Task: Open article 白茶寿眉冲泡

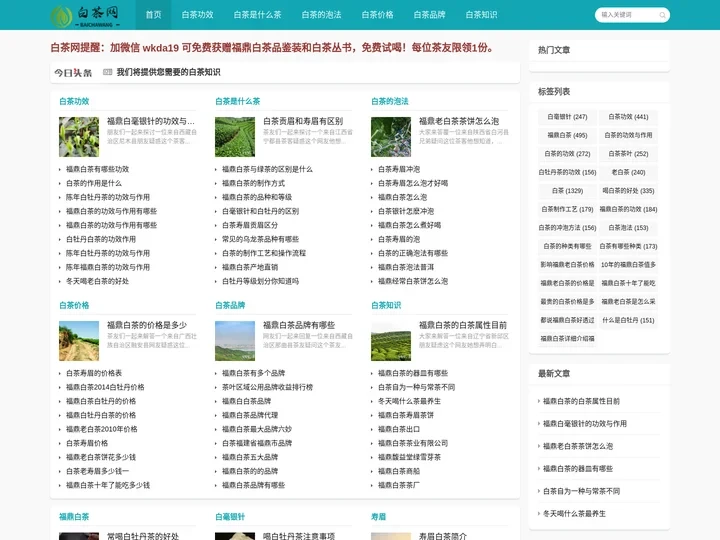Action: coord(399,169)
